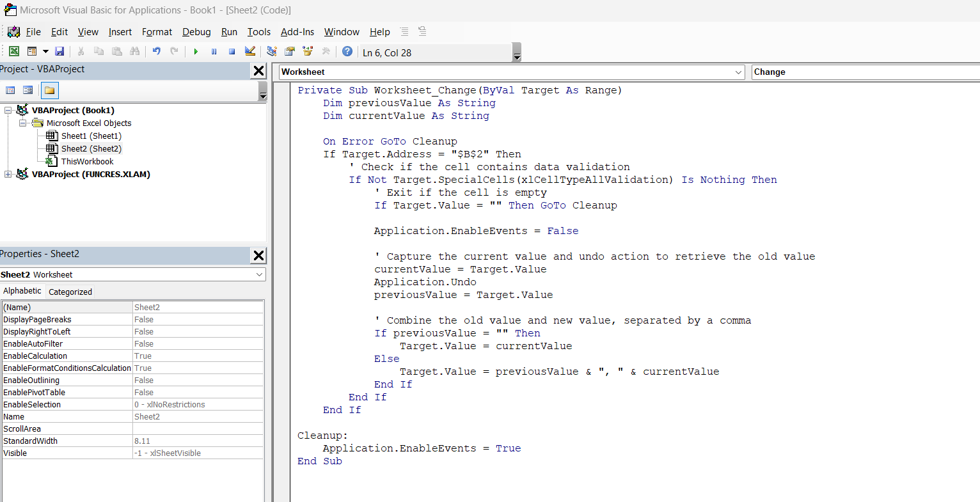This screenshot has width=980, height=502.
Task: Click the View Object icon in Project pane
Action: [28, 90]
